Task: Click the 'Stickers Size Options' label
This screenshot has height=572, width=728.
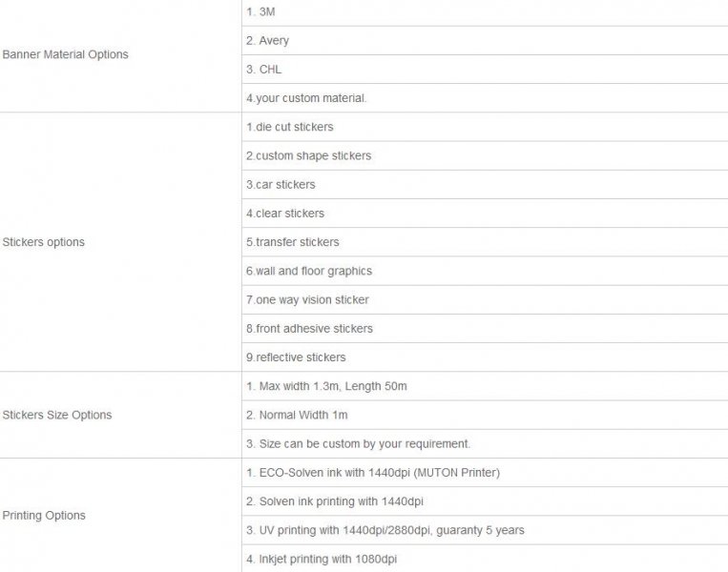Action: click(x=57, y=416)
